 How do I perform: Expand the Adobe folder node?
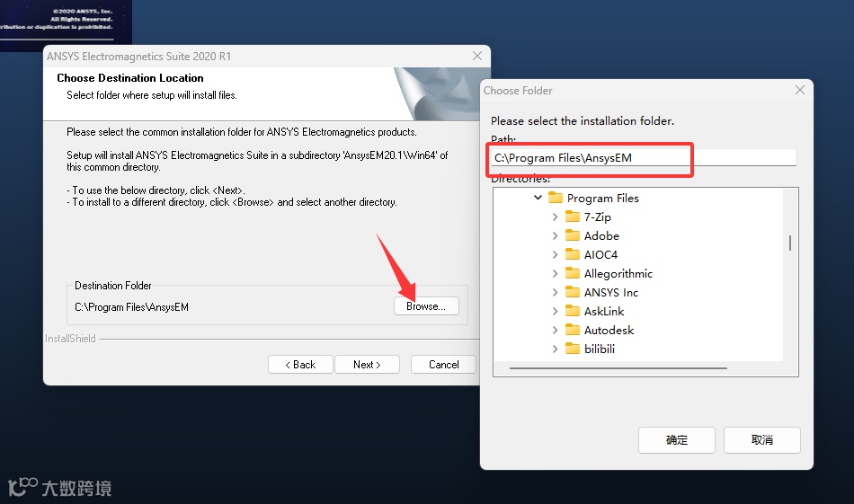[x=555, y=235]
